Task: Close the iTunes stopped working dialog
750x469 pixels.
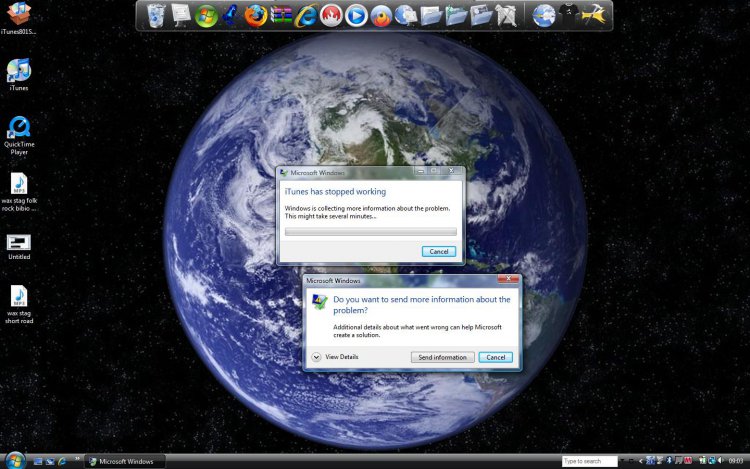Action: click(451, 170)
